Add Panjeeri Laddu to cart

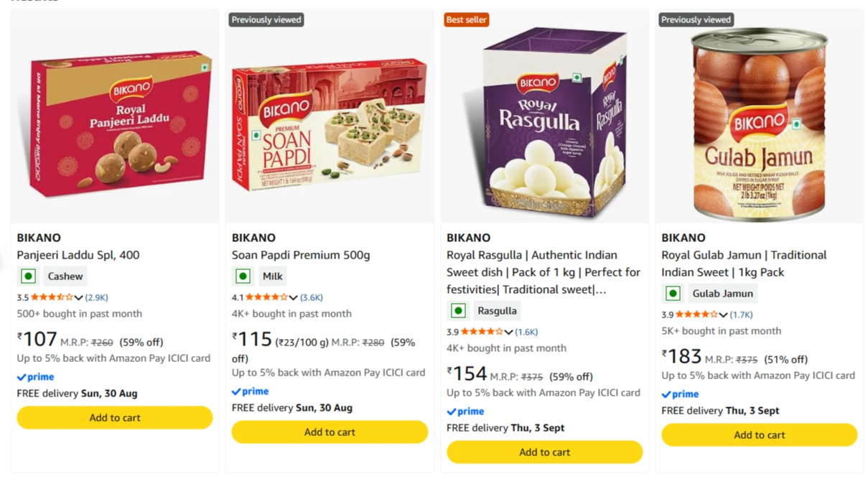coord(115,417)
